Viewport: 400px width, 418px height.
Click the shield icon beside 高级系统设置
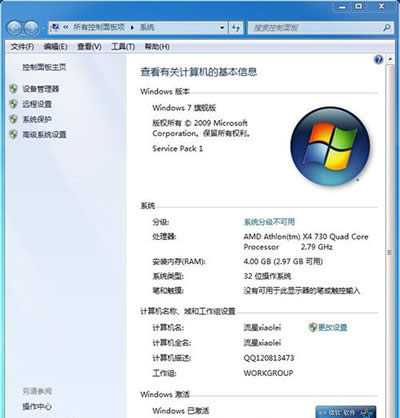(13, 134)
